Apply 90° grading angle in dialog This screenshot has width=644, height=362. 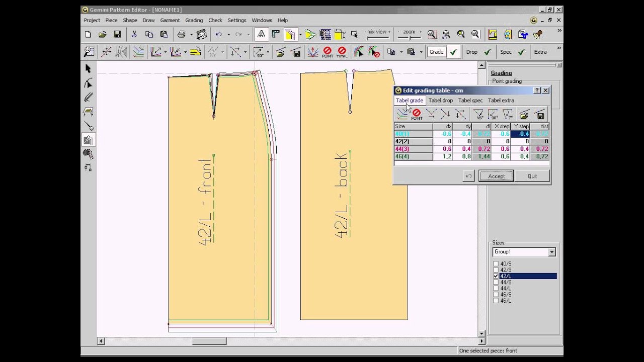pos(493,115)
